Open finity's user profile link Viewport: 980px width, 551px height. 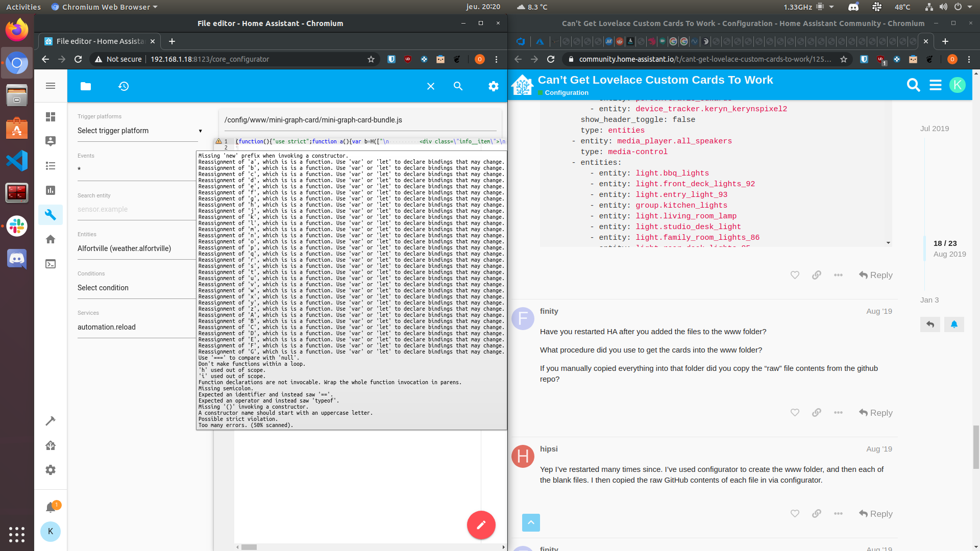549,311
